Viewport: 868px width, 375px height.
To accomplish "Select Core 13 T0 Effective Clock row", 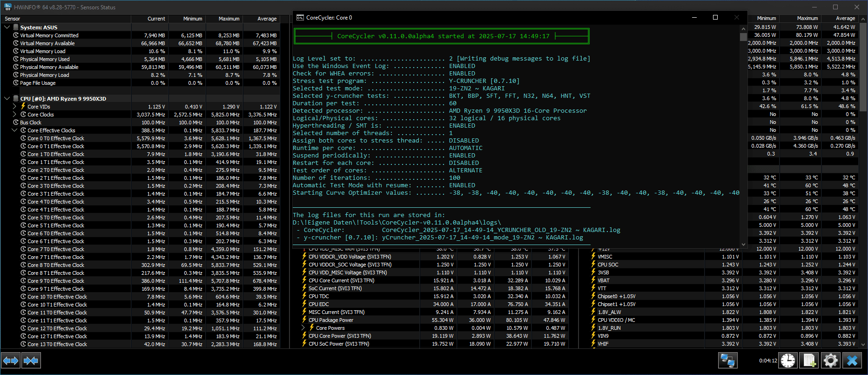I will coord(141,344).
